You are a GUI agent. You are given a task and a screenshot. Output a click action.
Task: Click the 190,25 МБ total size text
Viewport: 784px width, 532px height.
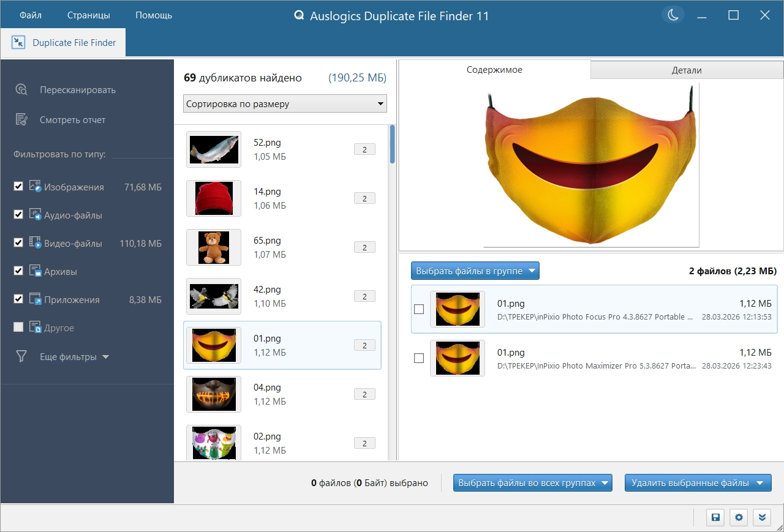click(x=358, y=78)
